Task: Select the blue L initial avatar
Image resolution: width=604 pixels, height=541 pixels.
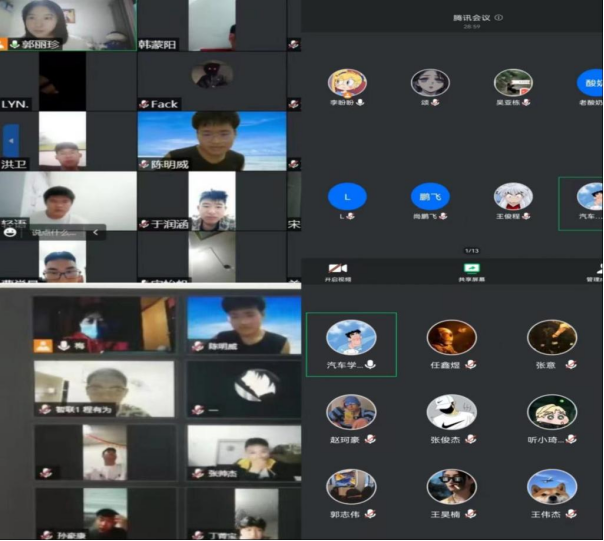Action: [x=347, y=197]
